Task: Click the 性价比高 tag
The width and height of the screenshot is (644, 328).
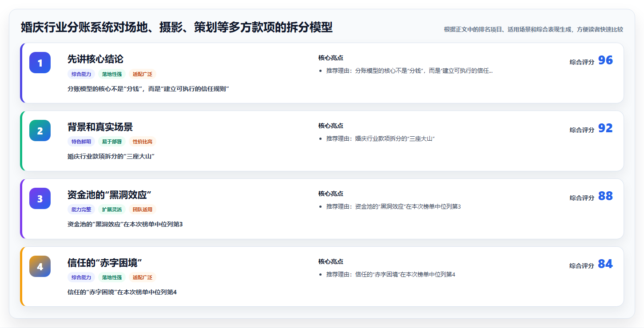Action: click(x=143, y=142)
